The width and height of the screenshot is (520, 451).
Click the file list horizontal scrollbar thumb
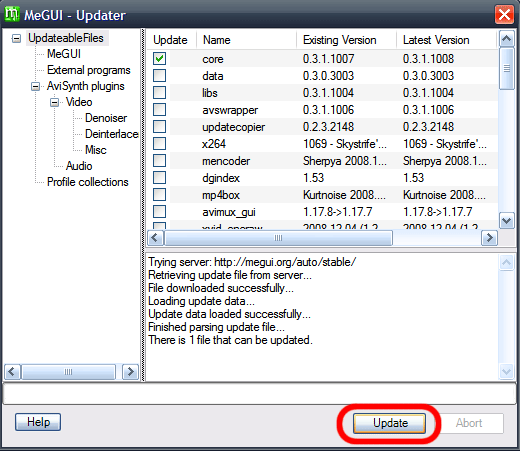pos(278,238)
